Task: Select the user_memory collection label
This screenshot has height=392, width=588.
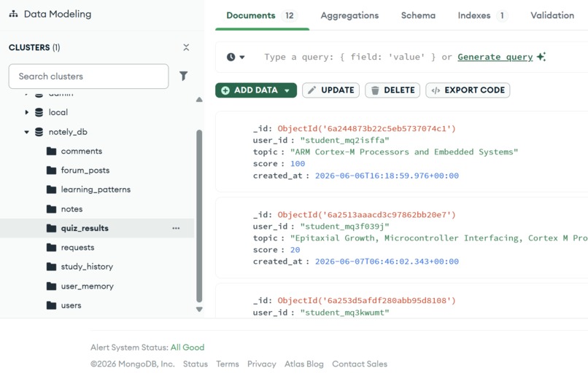Action: [x=88, y=286]
